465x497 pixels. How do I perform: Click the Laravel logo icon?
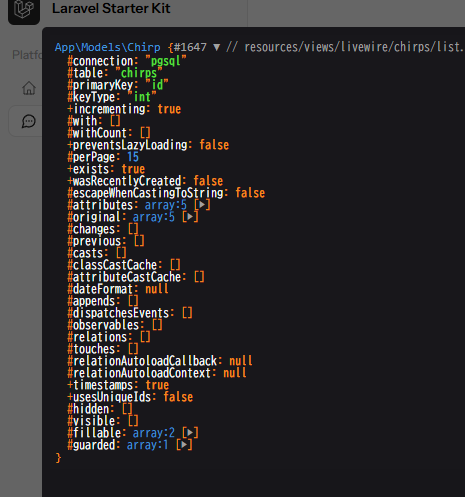point(24,10)
